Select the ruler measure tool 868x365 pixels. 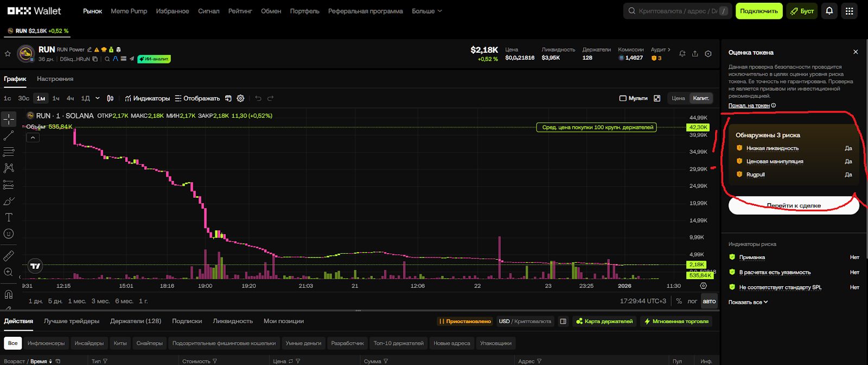[x=9, y=255]
